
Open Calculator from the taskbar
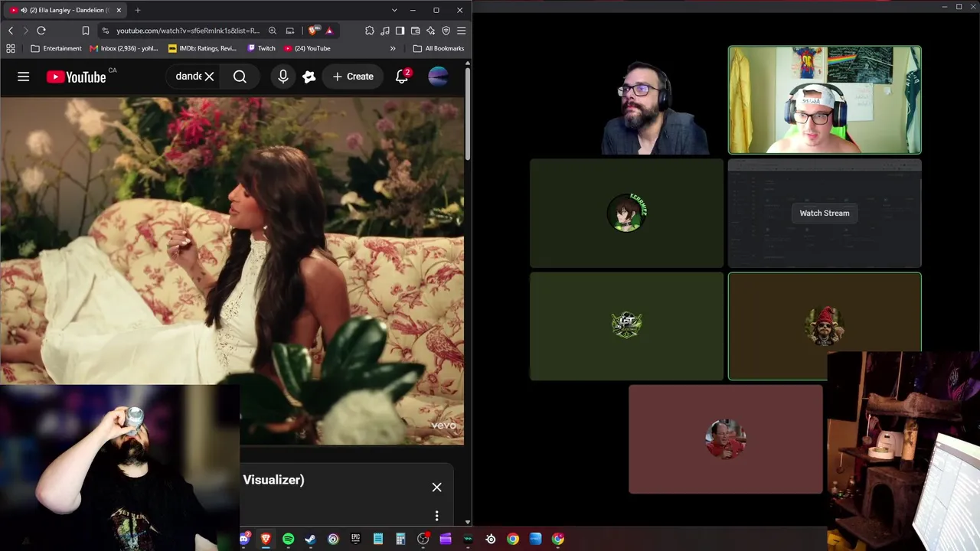pyautogui.click(x=400, y=539)
